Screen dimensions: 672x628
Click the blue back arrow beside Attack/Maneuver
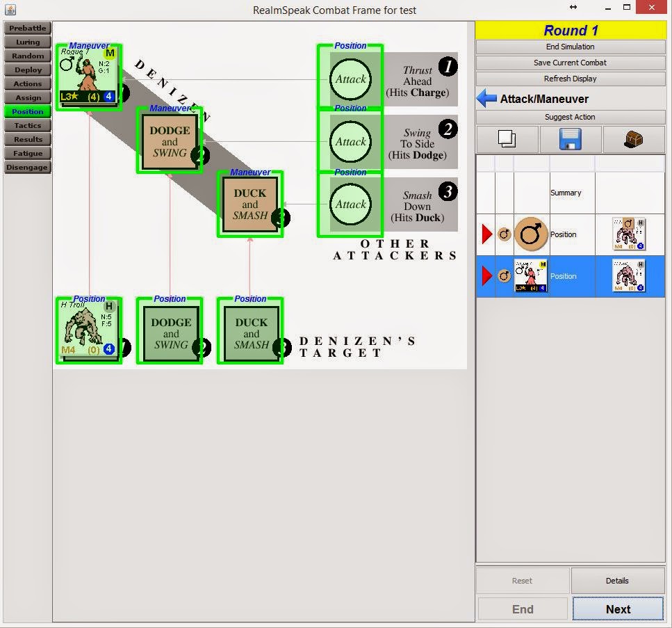click(x=487, y=98)
